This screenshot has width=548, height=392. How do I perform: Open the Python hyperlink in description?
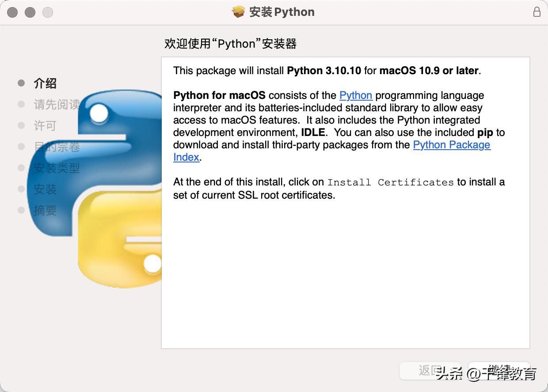pos(356,95)
